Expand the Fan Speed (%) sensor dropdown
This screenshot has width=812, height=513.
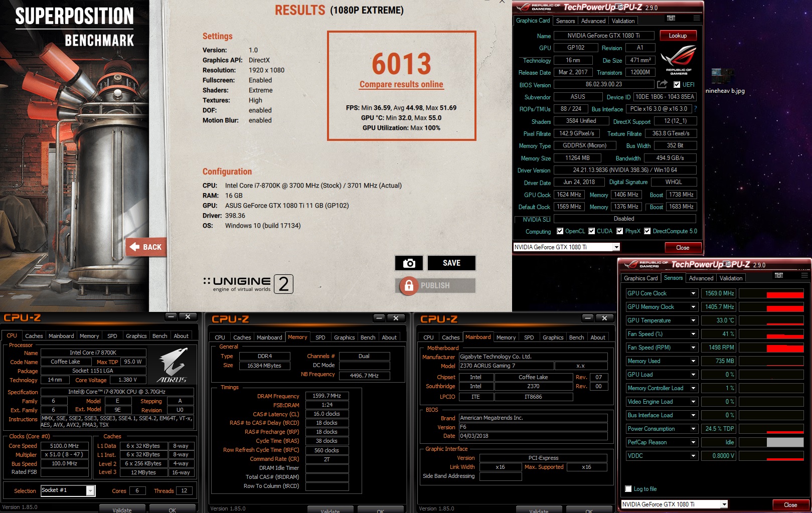(x=693, y=334)
